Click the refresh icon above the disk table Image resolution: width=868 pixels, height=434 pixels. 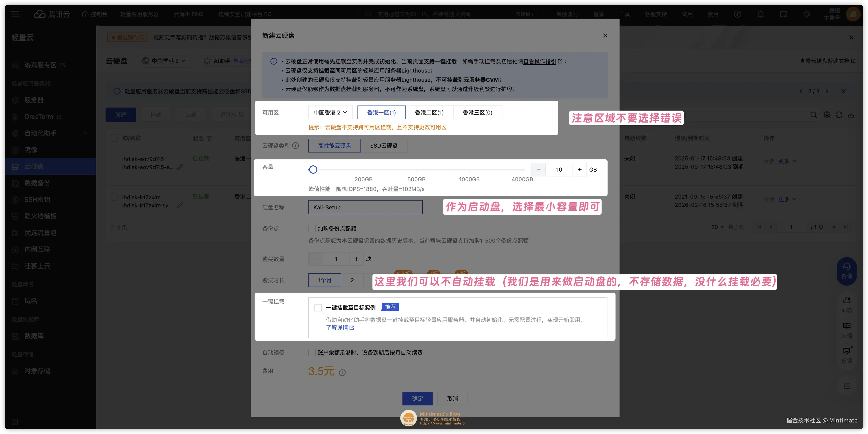click(839, 115)
